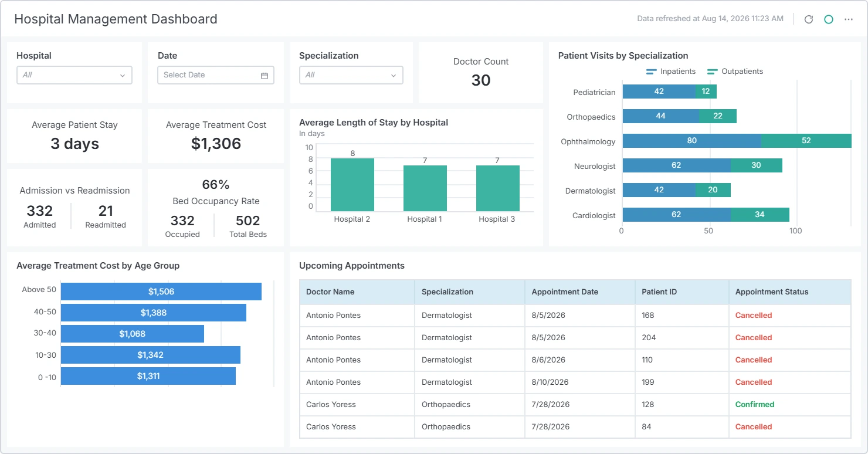Click Orthopaedics outpatients bar showing 22
868x454 pixels.
[718, 116]
